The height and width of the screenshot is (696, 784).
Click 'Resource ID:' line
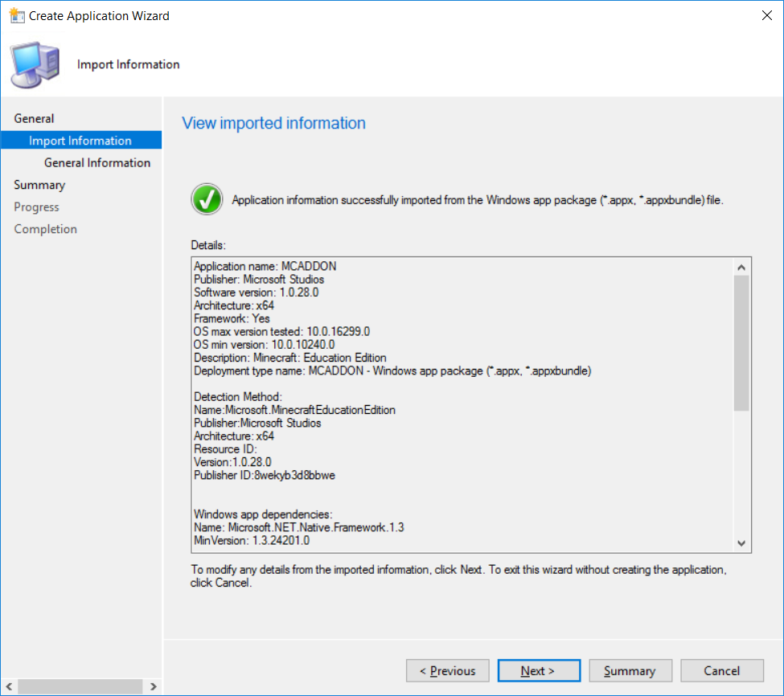point(225,448)
